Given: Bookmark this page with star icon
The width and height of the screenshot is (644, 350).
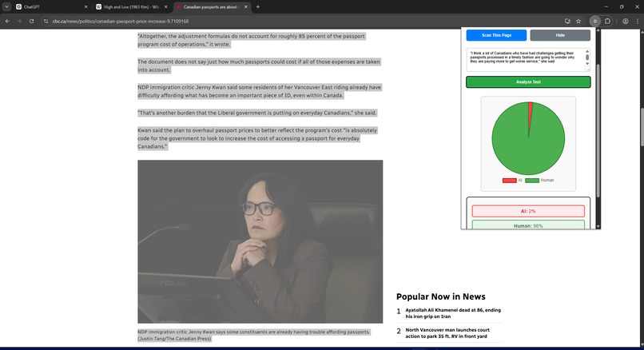Looking at the screenshot, I should [578, 22].
